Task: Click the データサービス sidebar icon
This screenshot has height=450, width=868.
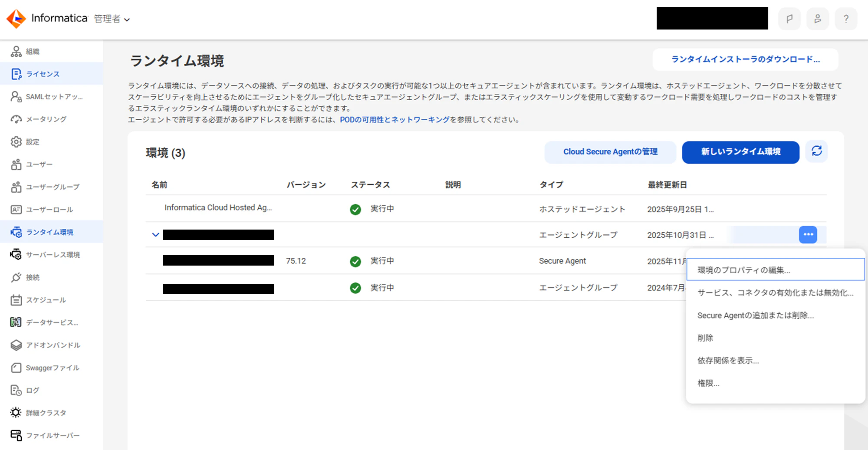Action: (x=16, y=322)
